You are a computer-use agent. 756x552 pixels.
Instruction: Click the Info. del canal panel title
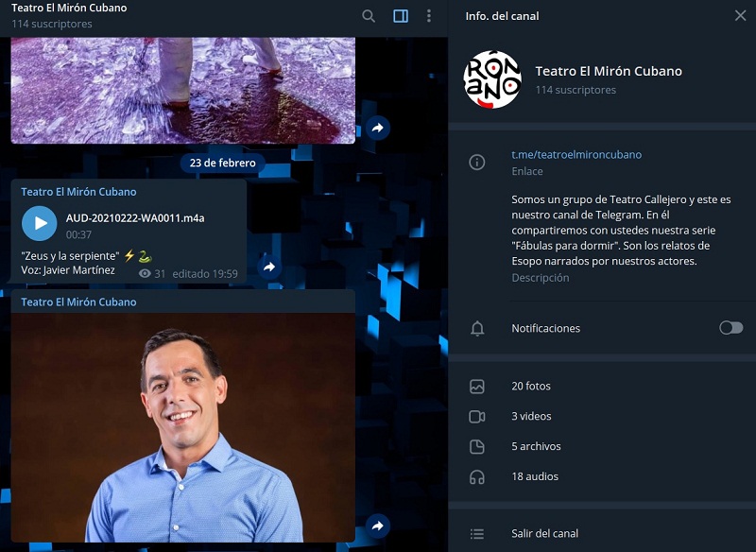click(502, 16)
